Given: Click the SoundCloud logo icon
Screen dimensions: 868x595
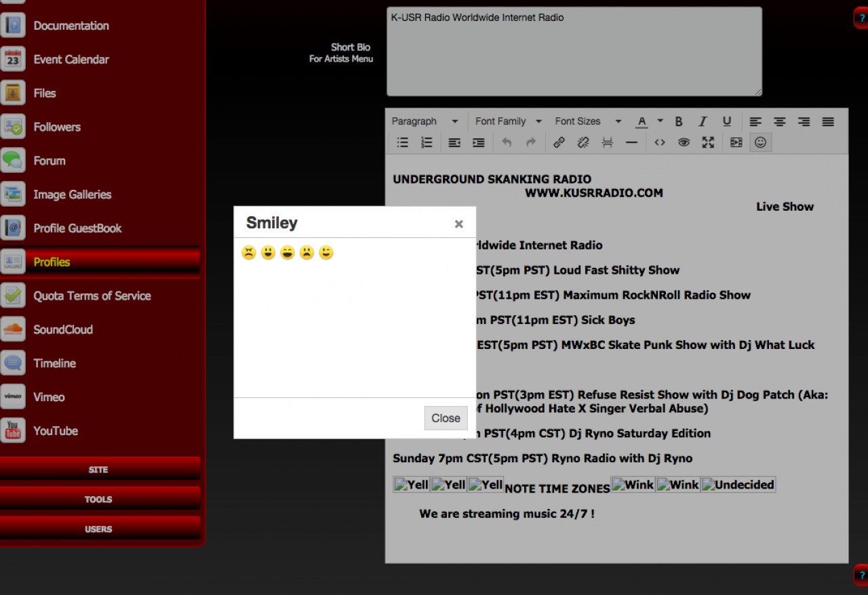Looking at the screenshot, I should tap(13, 329).
